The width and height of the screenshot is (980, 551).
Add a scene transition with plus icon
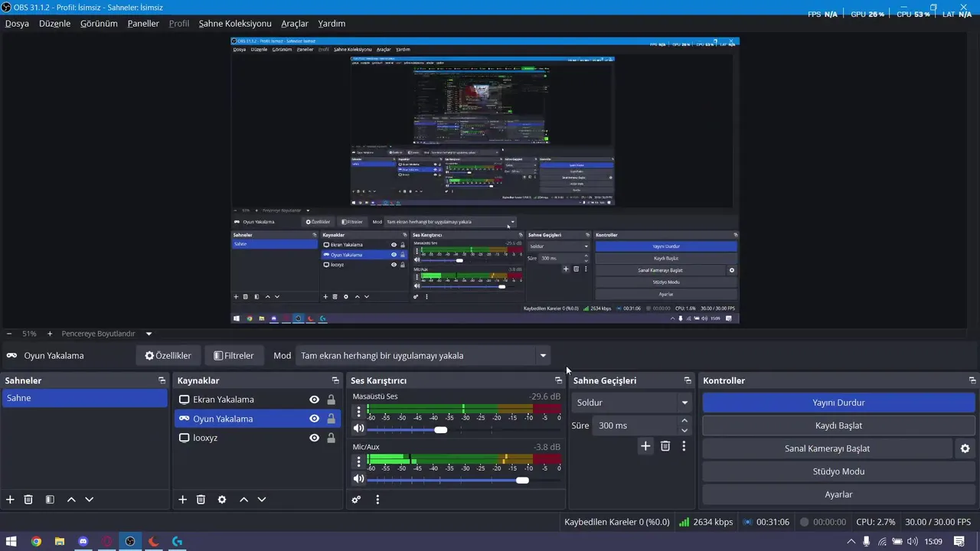pos(645,446)
